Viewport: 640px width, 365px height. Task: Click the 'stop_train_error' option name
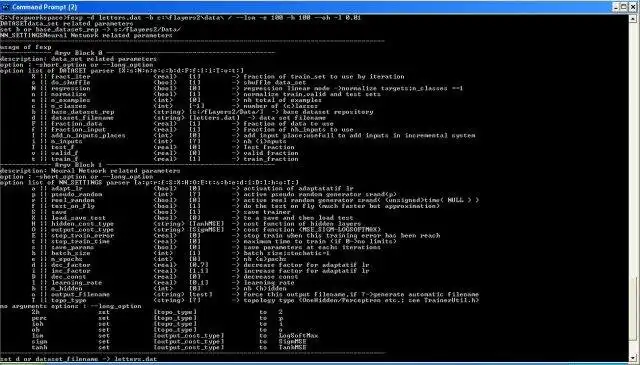coord(82,236)
